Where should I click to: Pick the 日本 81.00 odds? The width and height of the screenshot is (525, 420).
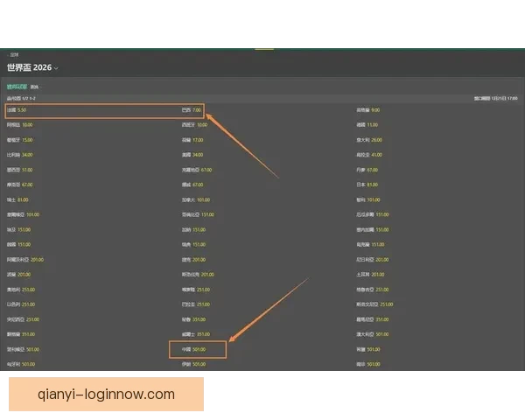click(x=367, y=185)
